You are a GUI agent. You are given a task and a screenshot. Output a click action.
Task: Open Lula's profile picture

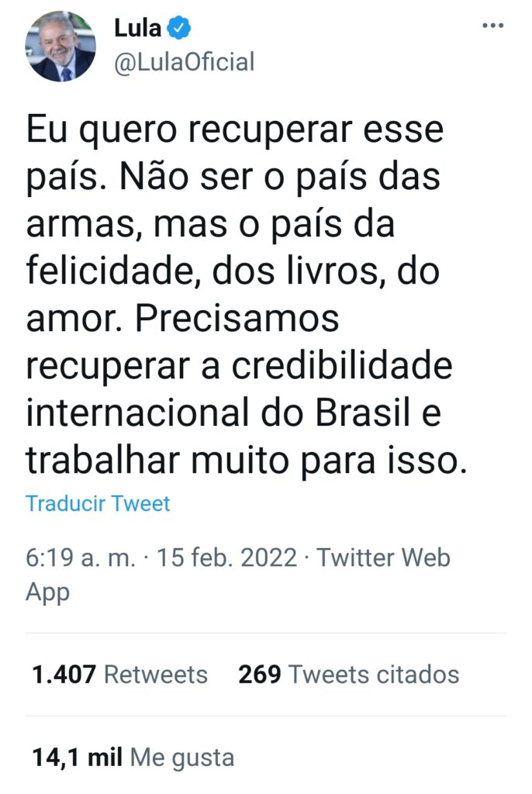(x=60, y=47)
